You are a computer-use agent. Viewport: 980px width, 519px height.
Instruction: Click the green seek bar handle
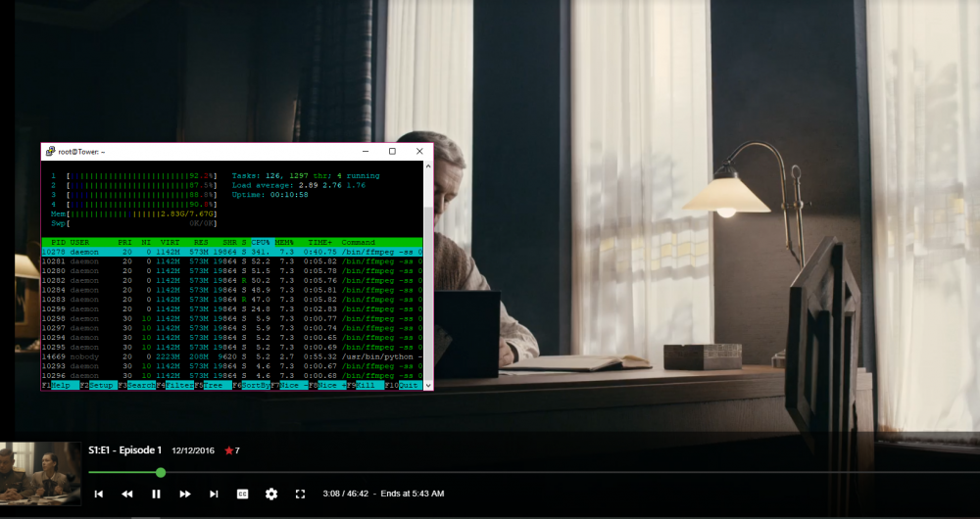(161, 473)
